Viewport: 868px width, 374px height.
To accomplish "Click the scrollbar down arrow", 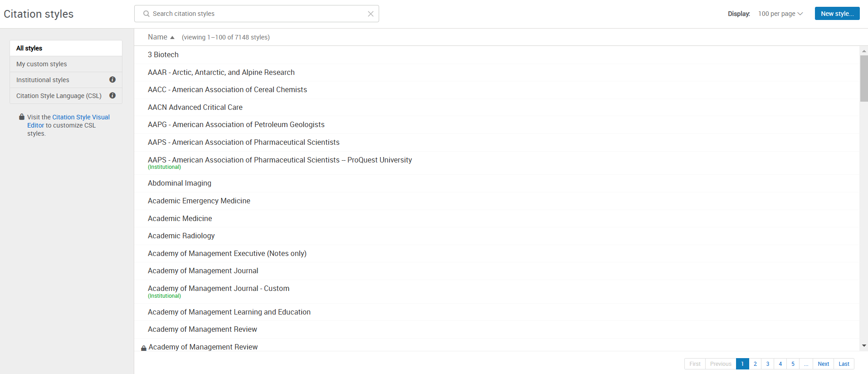I will point(864,346).
